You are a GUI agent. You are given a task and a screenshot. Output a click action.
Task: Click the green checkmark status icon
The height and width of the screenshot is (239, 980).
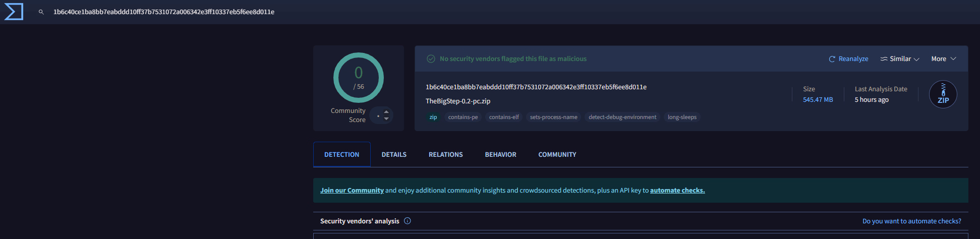coord(431,59)
